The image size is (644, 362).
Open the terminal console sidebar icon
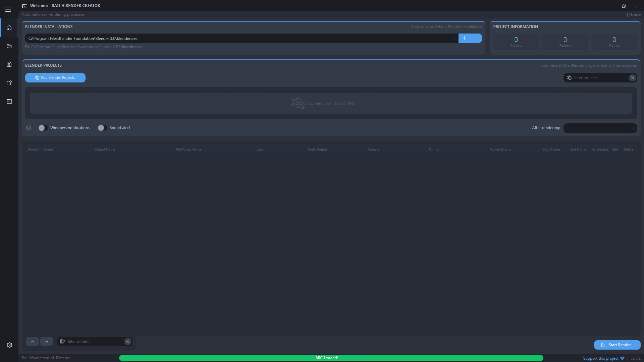click(9, 101)
